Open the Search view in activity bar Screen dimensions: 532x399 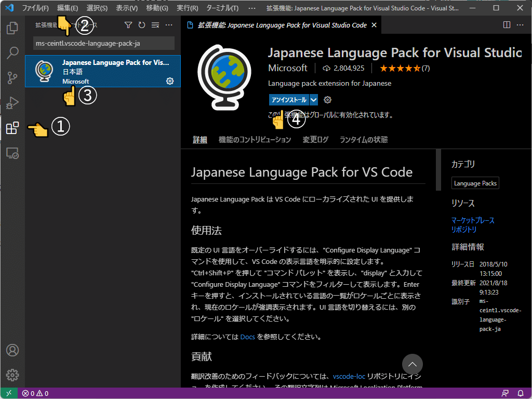[x=12, y=53]
